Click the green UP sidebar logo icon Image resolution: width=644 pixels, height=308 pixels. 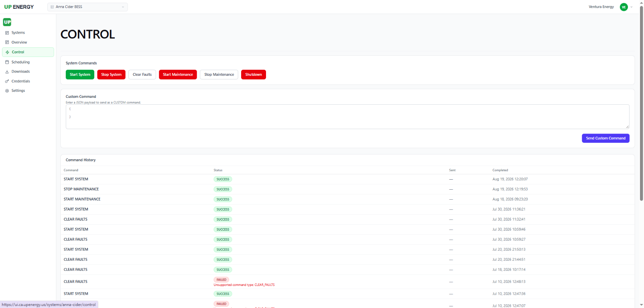[7, 22]
